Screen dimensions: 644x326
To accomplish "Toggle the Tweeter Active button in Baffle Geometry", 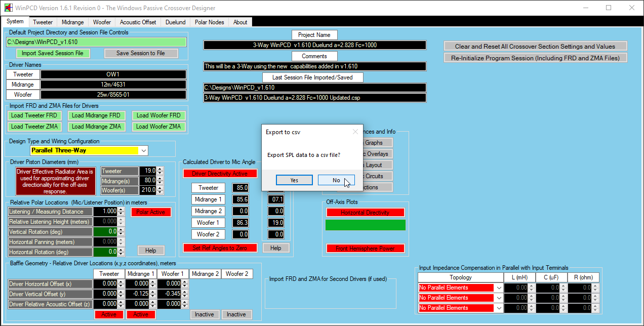I will point(109,314).
